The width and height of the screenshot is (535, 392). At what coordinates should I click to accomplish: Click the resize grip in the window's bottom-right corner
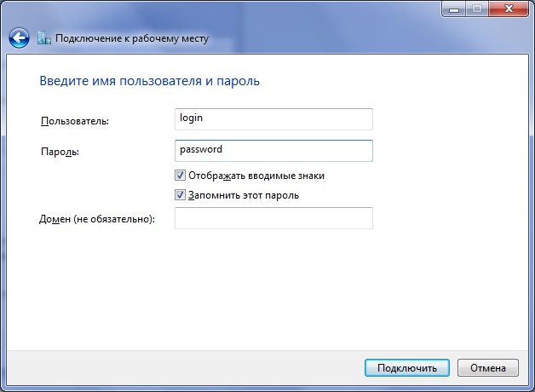pyautogui.click(x=529, y=386)
